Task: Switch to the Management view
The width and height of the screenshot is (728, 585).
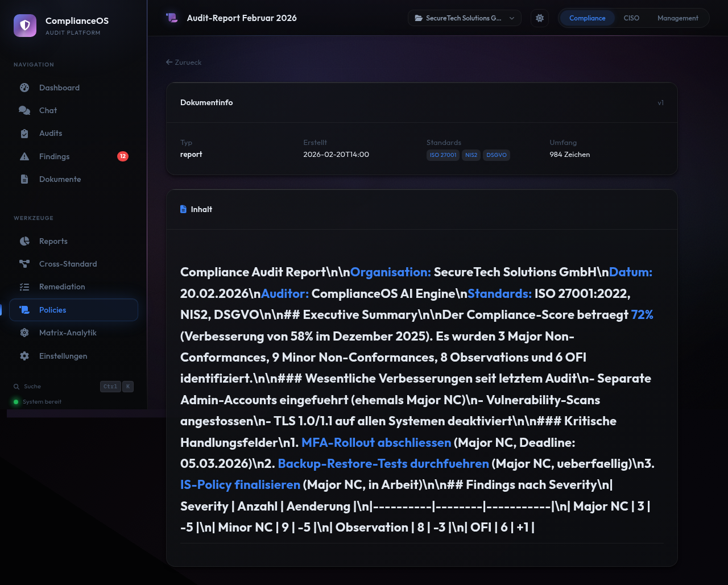Action: 677,18
